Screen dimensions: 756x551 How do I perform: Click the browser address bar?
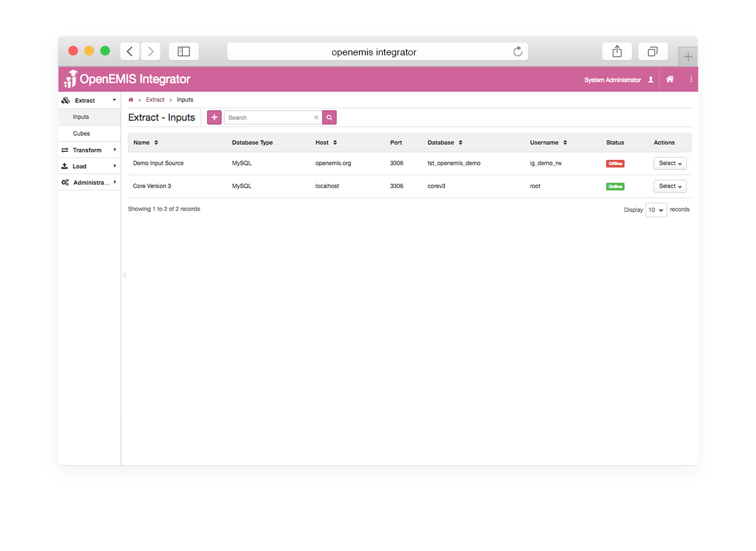coord(377,52)
